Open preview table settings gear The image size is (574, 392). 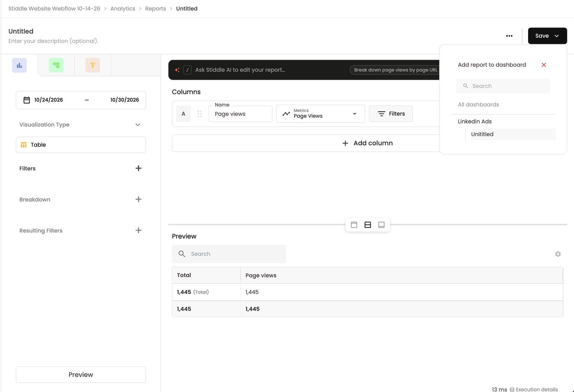point(558,254)
